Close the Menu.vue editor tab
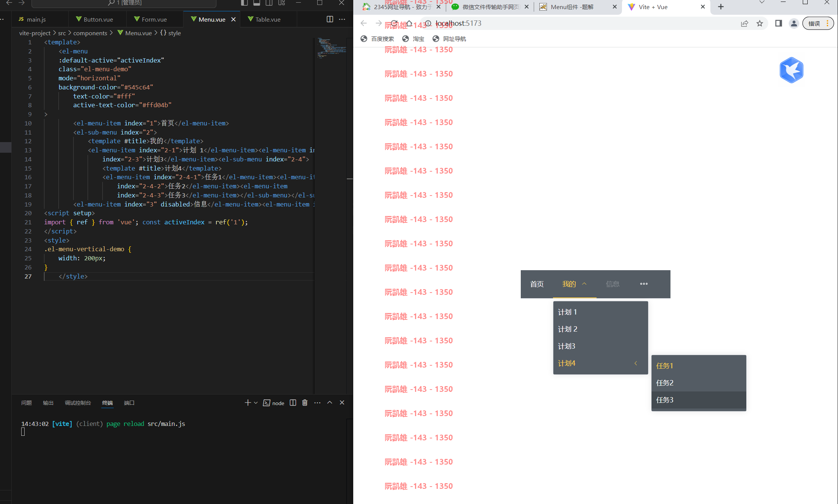Viewport: 838px width, 504px height. [233, 19]
